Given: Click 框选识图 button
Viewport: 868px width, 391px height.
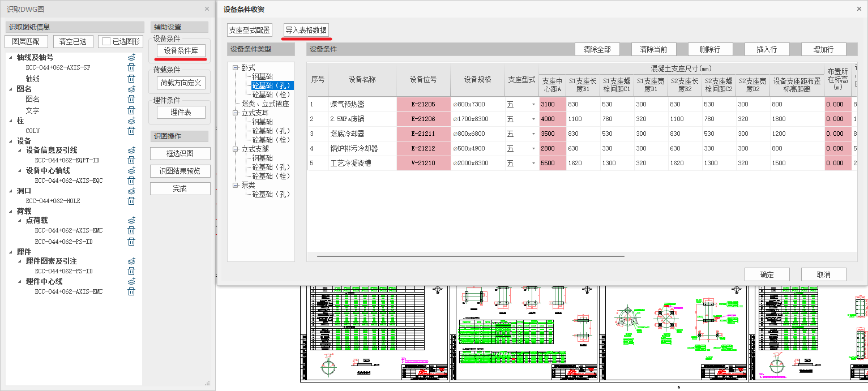Looking at the screenshot, I should [x=180, y=153].
